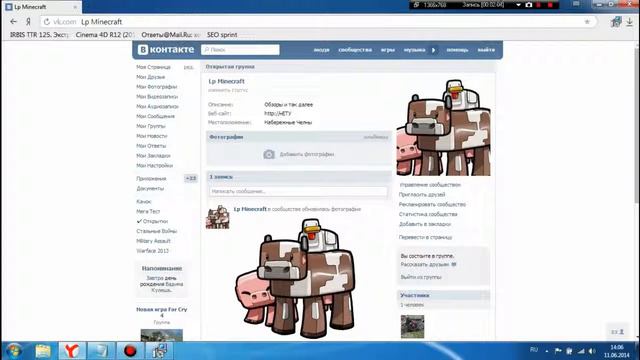Open Yandex Browser from the taskbar

click(x=72, y=351)
